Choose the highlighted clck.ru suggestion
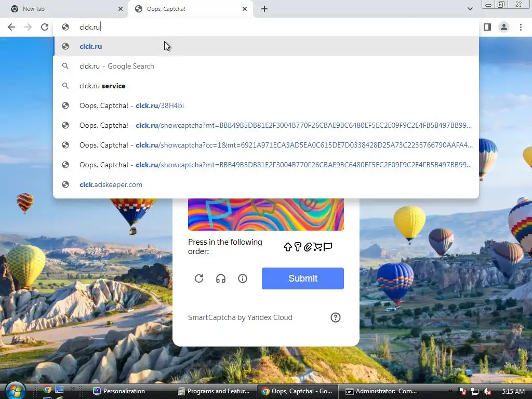Screen dimensions: 532x399 coord(266,46)
